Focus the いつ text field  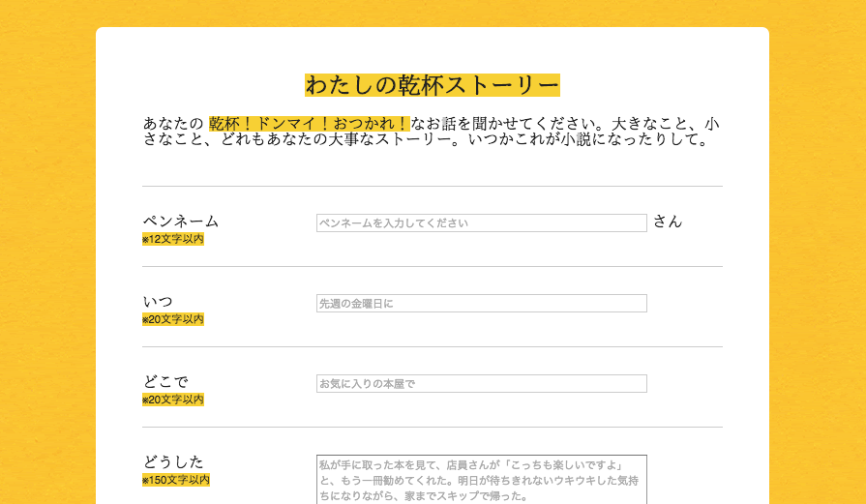(481, 303)
